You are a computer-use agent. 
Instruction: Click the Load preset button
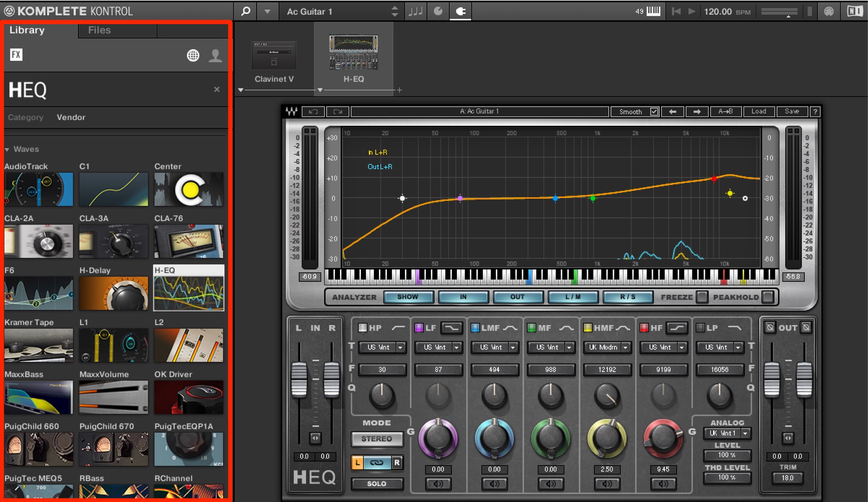coord(759,112)
